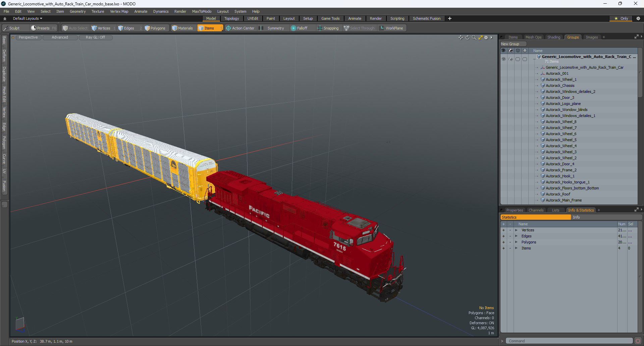Screen dimensions: 644x346
Task: Open viewport settings gear
Action: pos(486,38)
